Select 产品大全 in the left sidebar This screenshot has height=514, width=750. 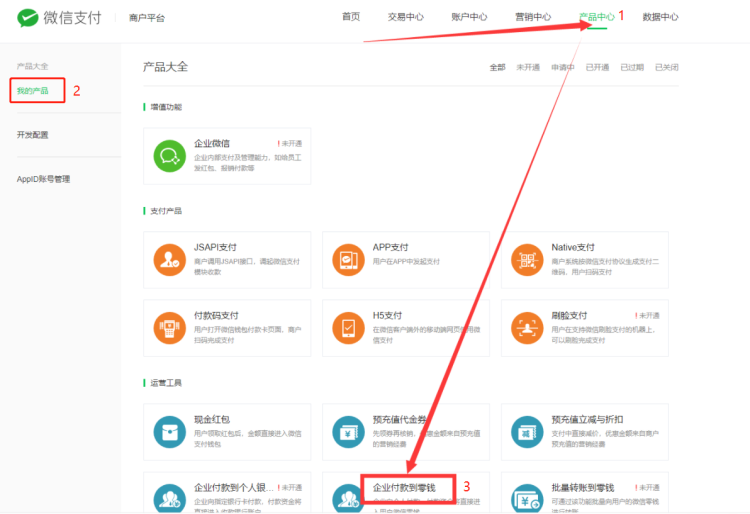pos(33,66)
